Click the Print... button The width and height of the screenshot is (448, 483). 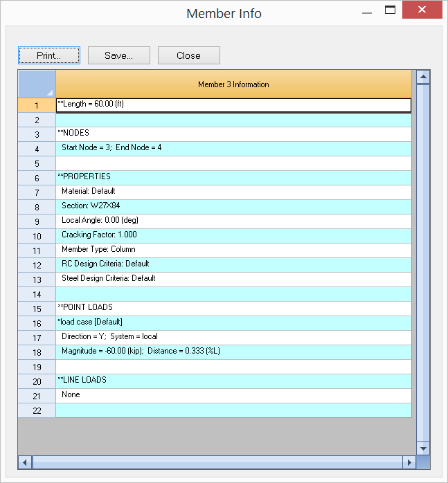[x=49, y=55]
